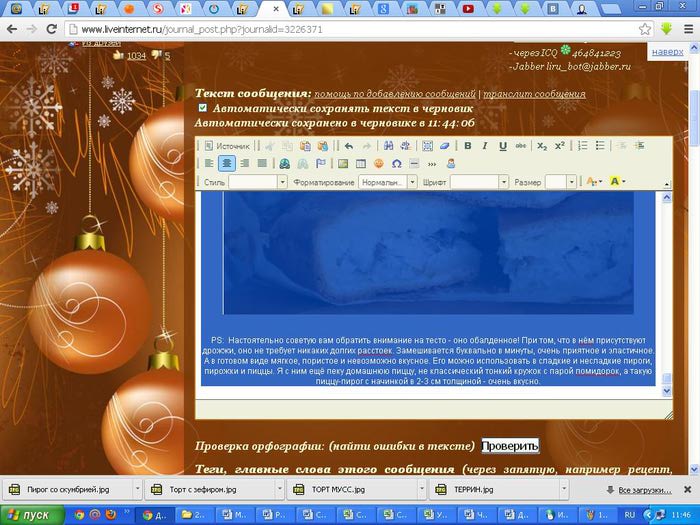Click Paste from Word icon
The height and width of the screenshot is (525, 700).
pyautogui.click(x=322, y=146)
